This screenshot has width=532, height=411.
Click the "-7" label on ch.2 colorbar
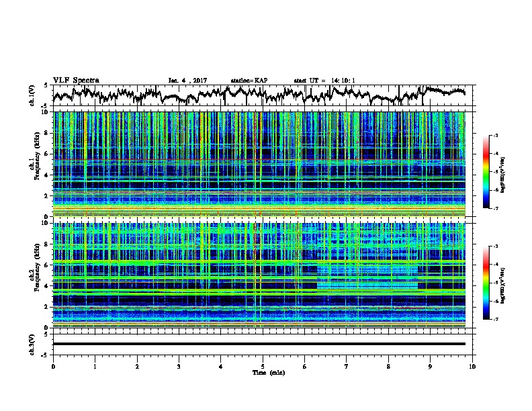click(x=495, y=319)
